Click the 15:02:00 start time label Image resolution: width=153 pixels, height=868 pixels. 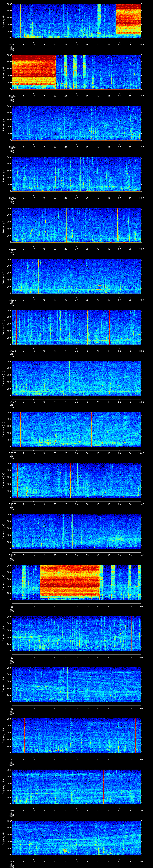click(x=12, y=96)
